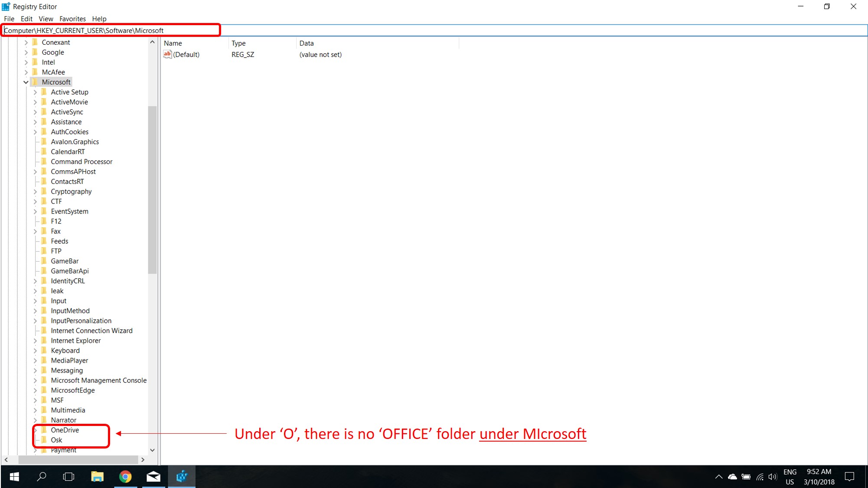868x488 pixels.
Task: Expand the Internet Explorer key
Action: [x=35, y=341]
